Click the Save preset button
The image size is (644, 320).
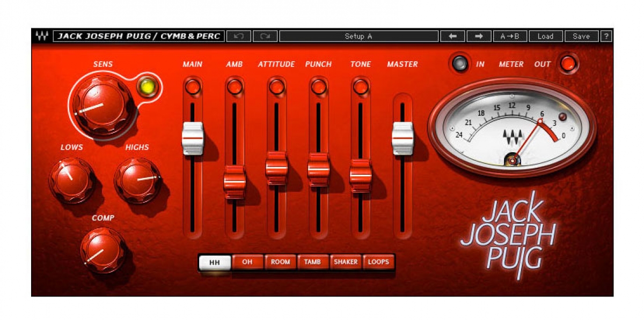point(581,36)
